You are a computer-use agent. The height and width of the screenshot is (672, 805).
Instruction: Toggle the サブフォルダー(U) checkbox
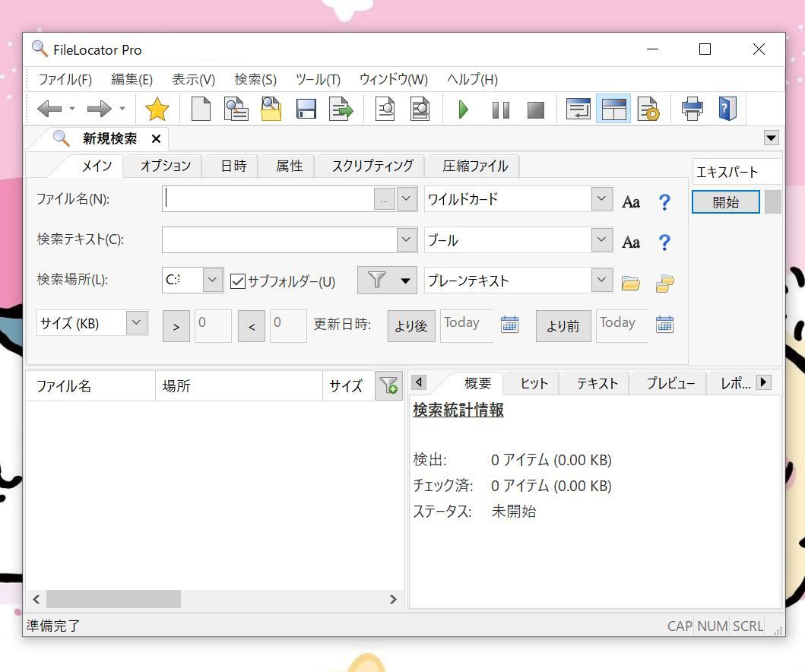pyautogui.click(x=238, y=281)
